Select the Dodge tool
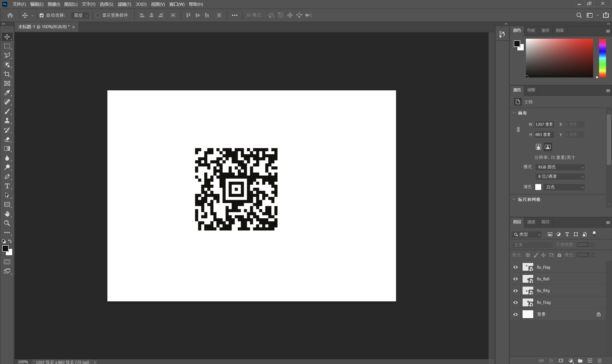This screenshot has height=364, width=612. [x=7, y=167]
